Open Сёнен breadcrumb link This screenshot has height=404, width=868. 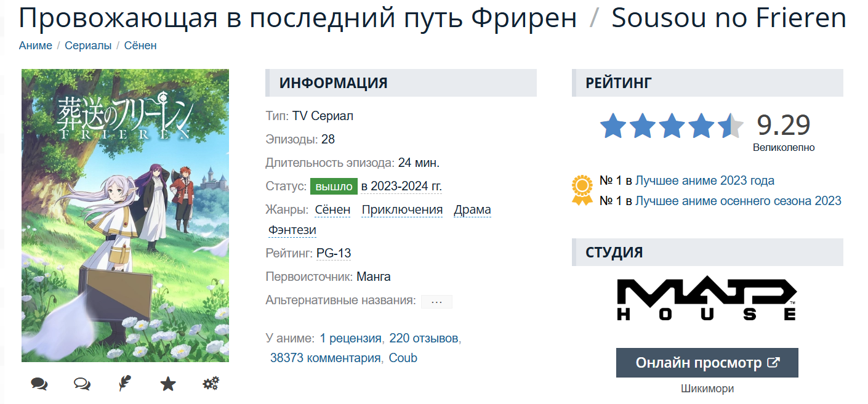[x=140, y=46]
